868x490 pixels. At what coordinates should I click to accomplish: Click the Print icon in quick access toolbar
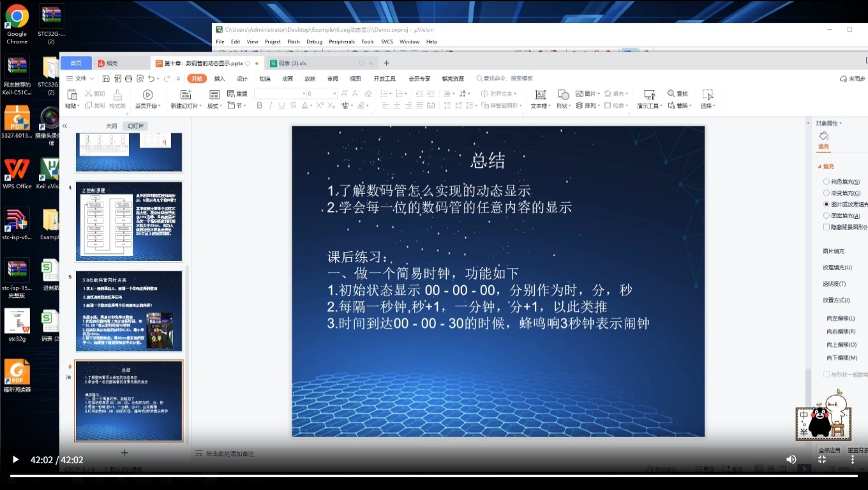pos(129,78)
